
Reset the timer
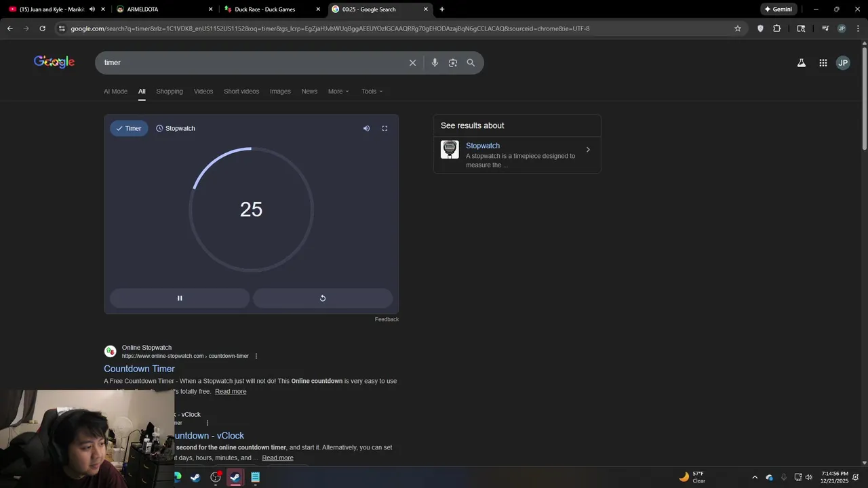(323, 298)
